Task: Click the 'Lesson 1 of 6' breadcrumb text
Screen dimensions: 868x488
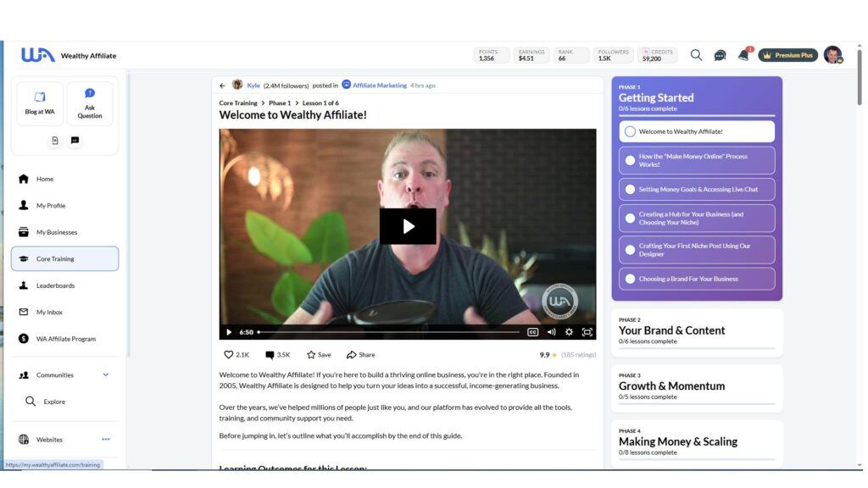Action: [320, 103]
